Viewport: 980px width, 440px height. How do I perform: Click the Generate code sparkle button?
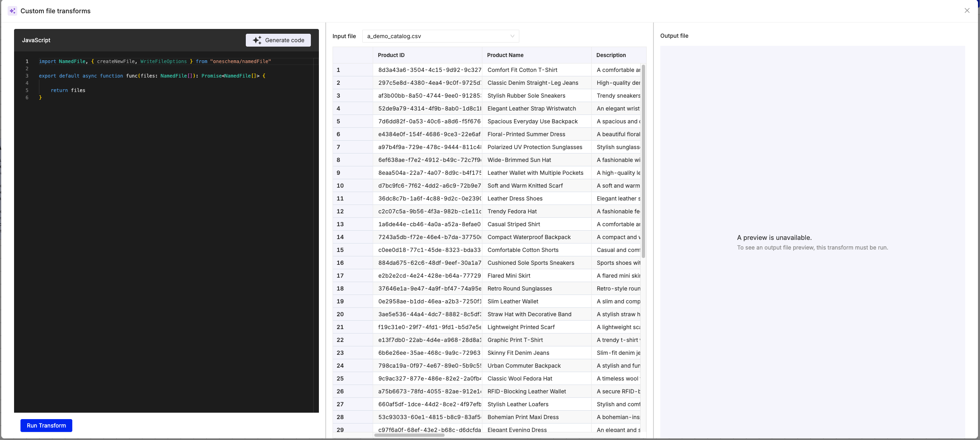point(278,40)
